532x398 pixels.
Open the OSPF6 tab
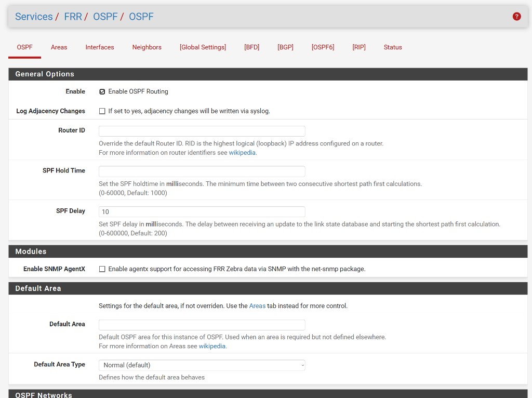pyautogui.click(x=323, y=47)
